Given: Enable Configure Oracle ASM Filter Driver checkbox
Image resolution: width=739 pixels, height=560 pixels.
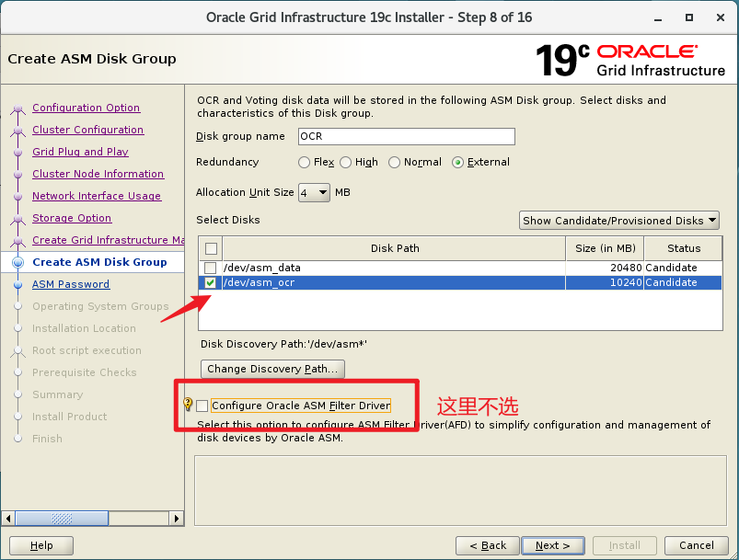Looking at the screenshot, I should [x=202, y=406].
